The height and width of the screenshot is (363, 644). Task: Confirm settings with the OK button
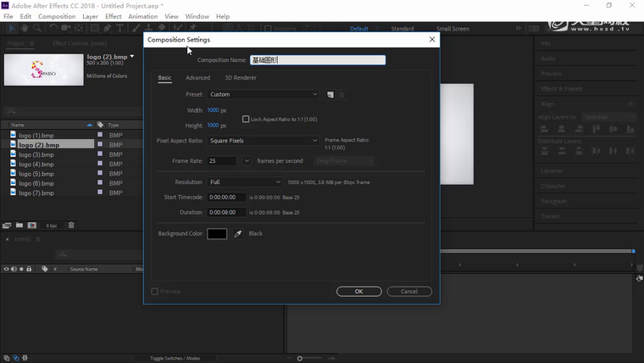[358, 291]
